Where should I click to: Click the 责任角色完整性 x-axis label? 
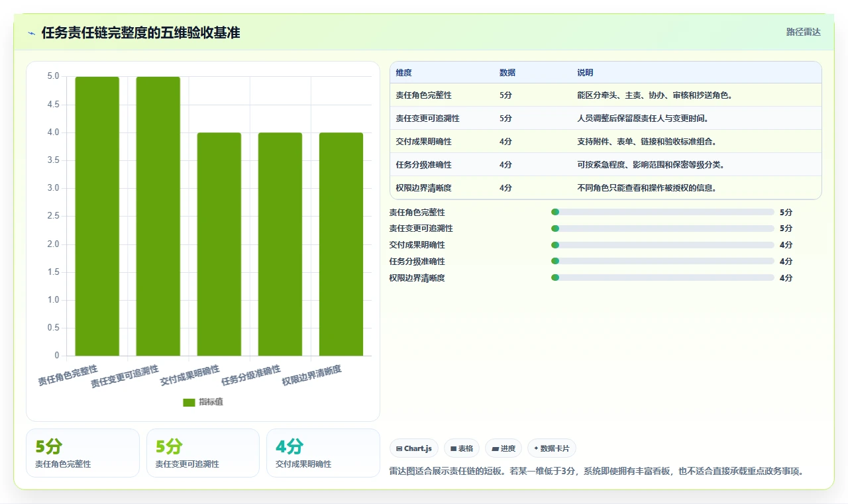coord(68,376)
